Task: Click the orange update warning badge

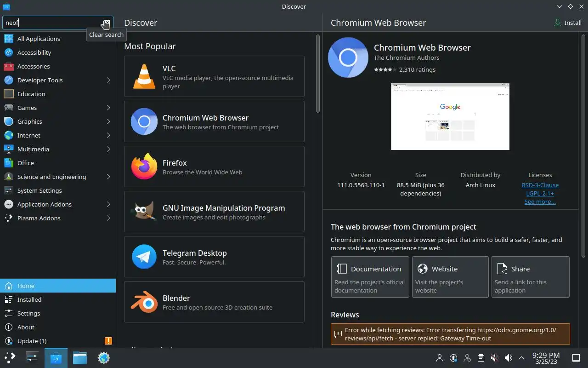Action: (x=108, y=341)
